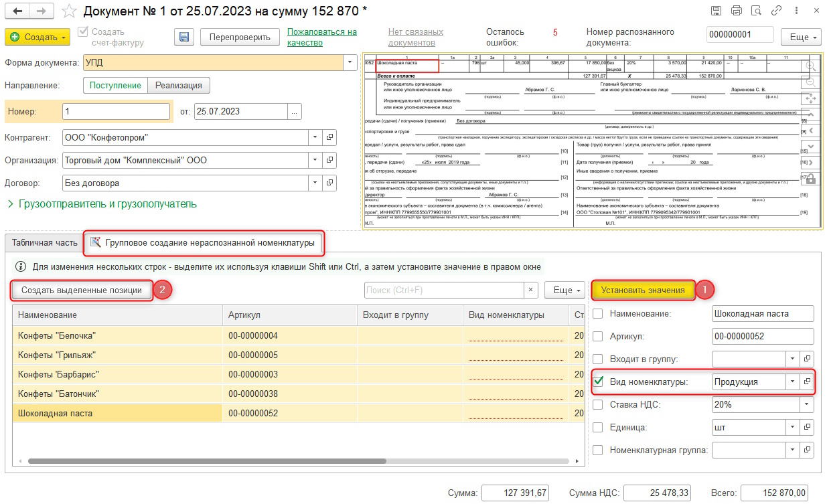Viewport: 827px width, 504px height.
Task: Click into the Поиск (Ctrl+F) search field
Action: point(443,290)
